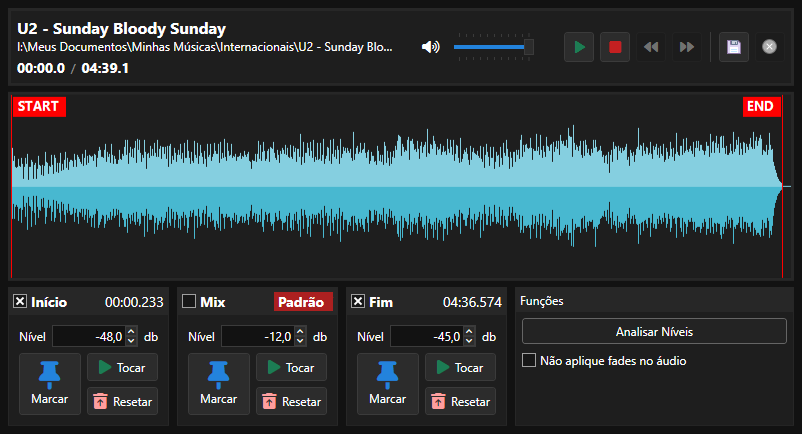The image size is (802, 434).
Task: Enable the Mix checkbox
Action: coord(189,301)
